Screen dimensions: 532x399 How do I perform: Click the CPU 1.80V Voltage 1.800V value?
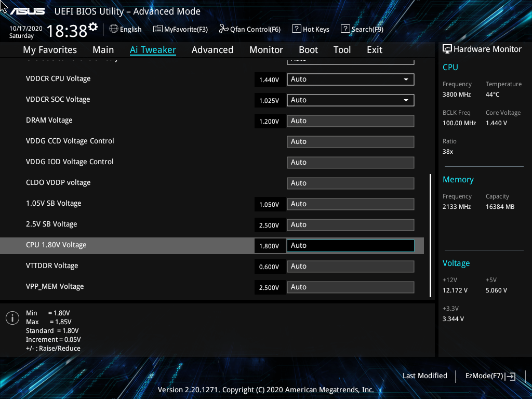tap(269, 246)
